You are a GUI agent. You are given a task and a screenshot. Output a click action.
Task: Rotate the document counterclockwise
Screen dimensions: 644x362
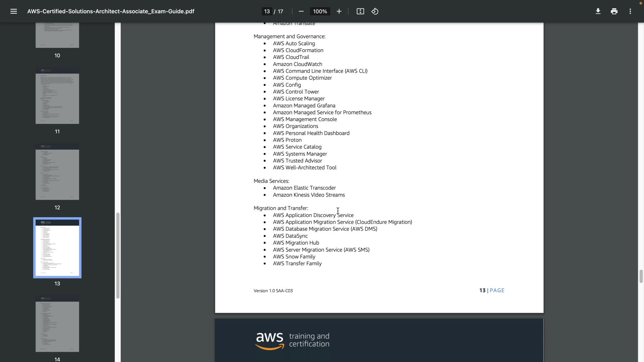[x=375, y=11]
